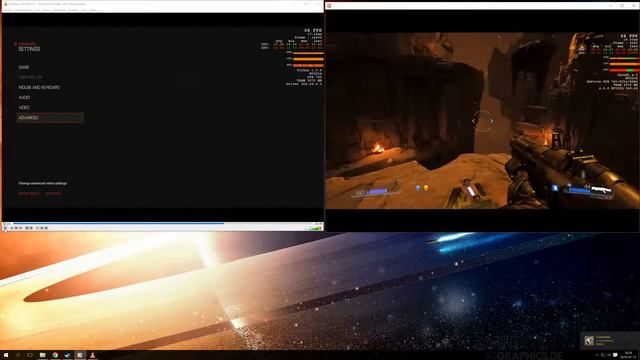
Task: Adjust the VLC volume slider
Action: pos(315,228)
